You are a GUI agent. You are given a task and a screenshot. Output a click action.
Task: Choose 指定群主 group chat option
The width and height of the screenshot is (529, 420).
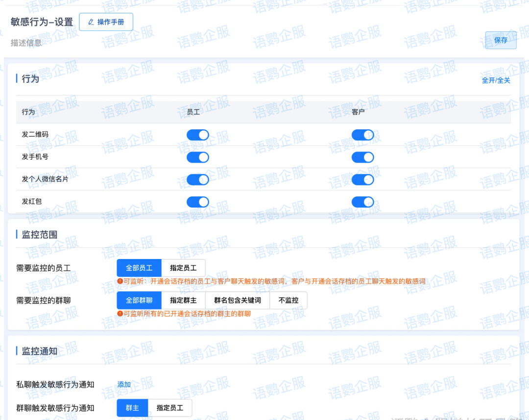pos(183,301)
